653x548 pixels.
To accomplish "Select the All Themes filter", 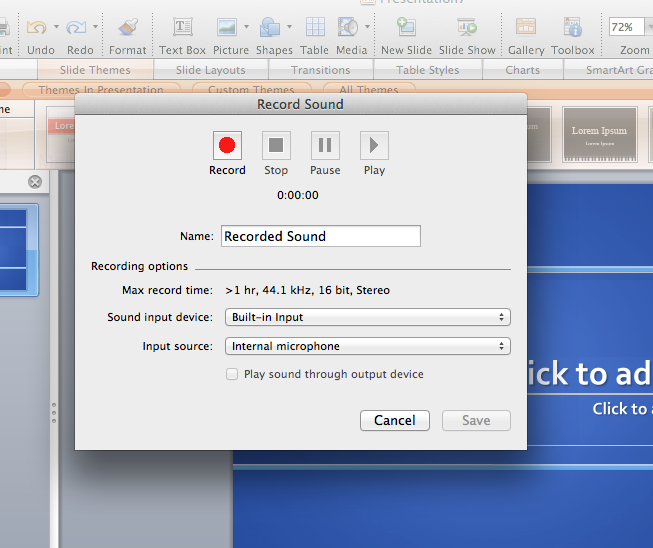I will (369, 89).
